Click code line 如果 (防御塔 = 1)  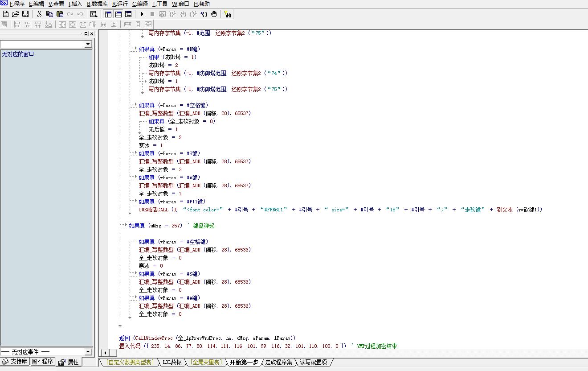(x=172, y=57)
